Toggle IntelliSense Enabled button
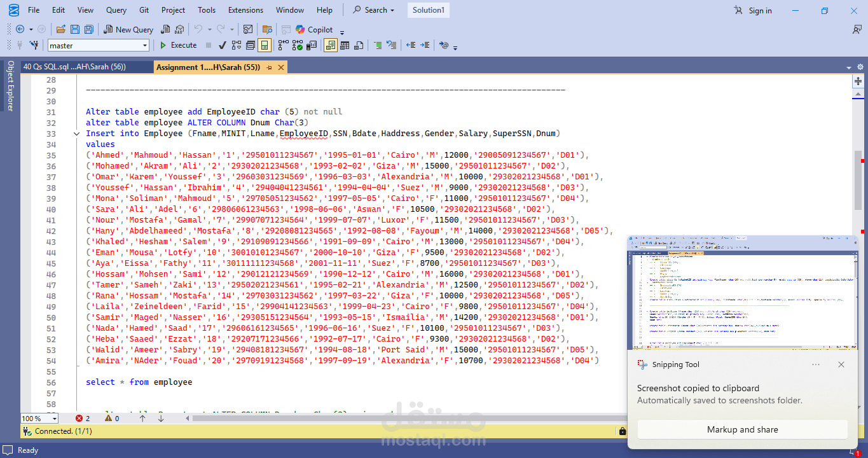868x458 pixels. pyautogui.click(x=265, y=45)
